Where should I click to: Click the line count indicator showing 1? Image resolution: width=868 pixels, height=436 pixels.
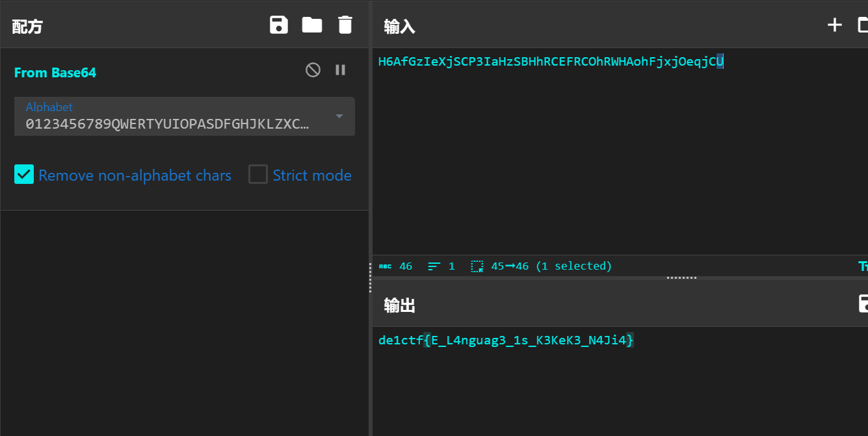441,266
